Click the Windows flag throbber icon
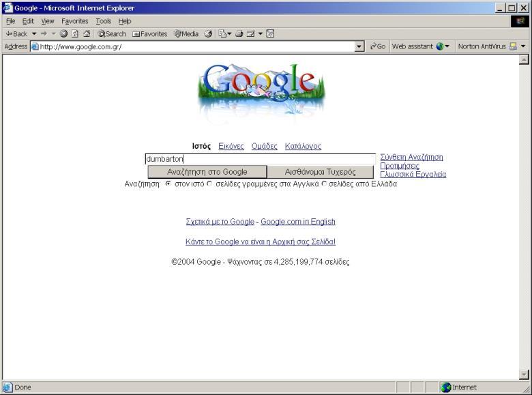This screenshot has height=395, width=532. click(x=520, y=21)
